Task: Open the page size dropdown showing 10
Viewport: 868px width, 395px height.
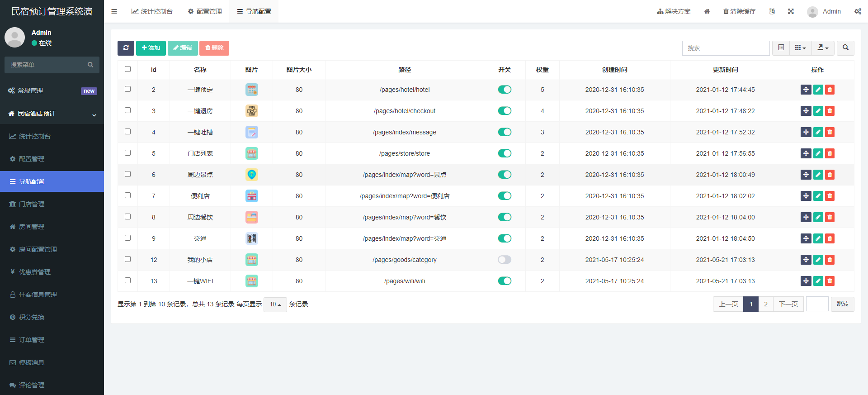Action: pyautogui.click(x=275, y=305)
